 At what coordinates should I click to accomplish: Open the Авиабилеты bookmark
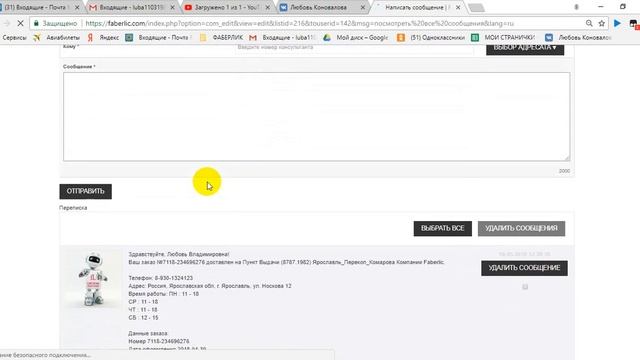click(x=57, y=38)
